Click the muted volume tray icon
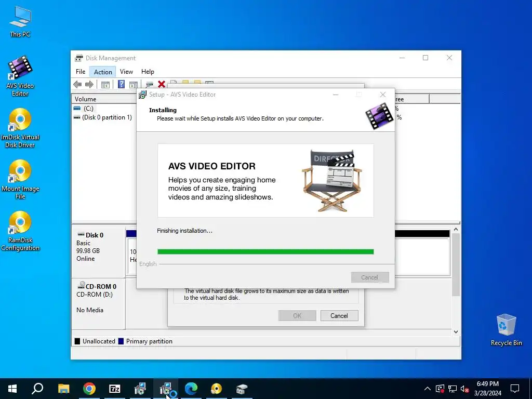 pos(465,389)
